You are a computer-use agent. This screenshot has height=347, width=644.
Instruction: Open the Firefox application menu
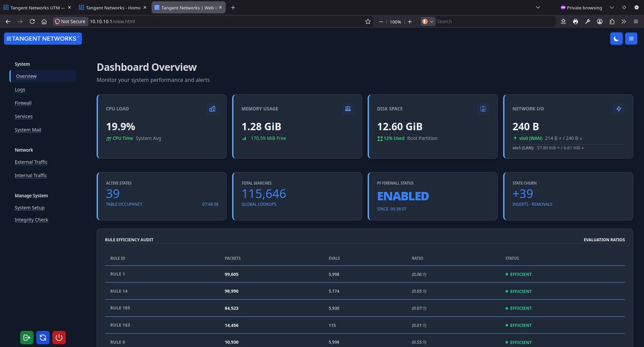pos(635,21)
